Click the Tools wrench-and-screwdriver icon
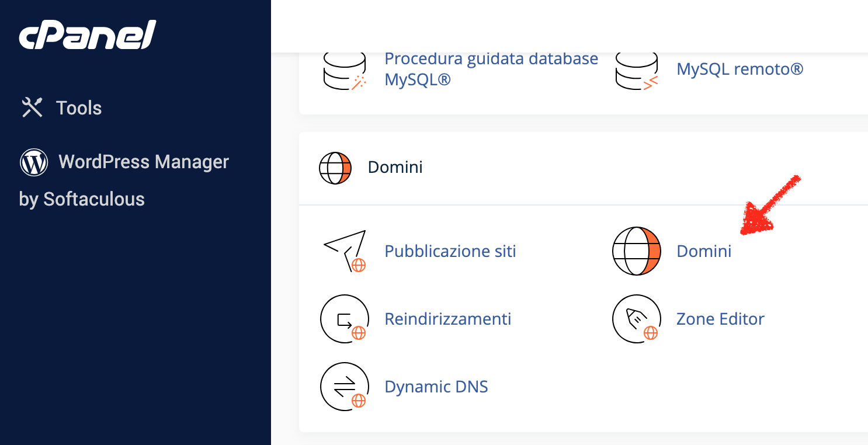 32,107
